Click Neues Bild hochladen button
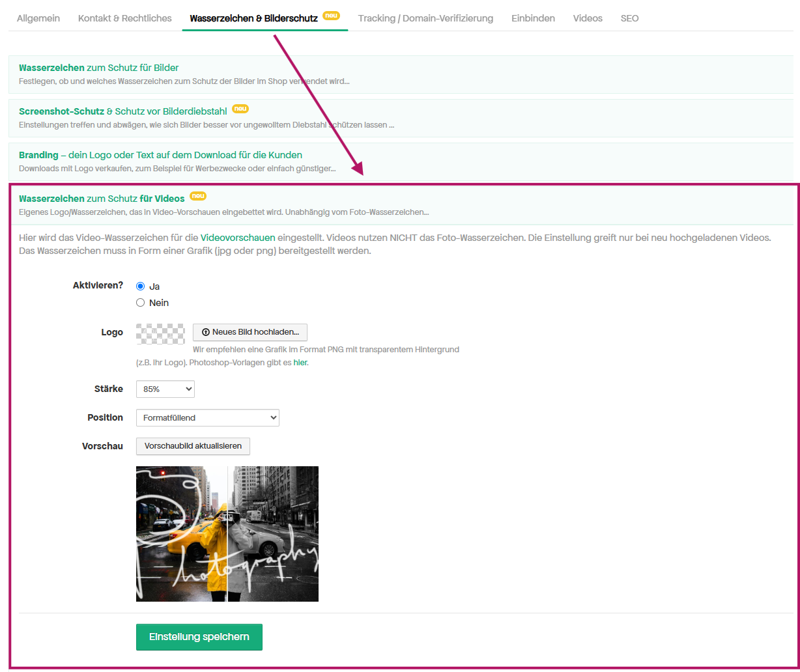 pos(250,332)
